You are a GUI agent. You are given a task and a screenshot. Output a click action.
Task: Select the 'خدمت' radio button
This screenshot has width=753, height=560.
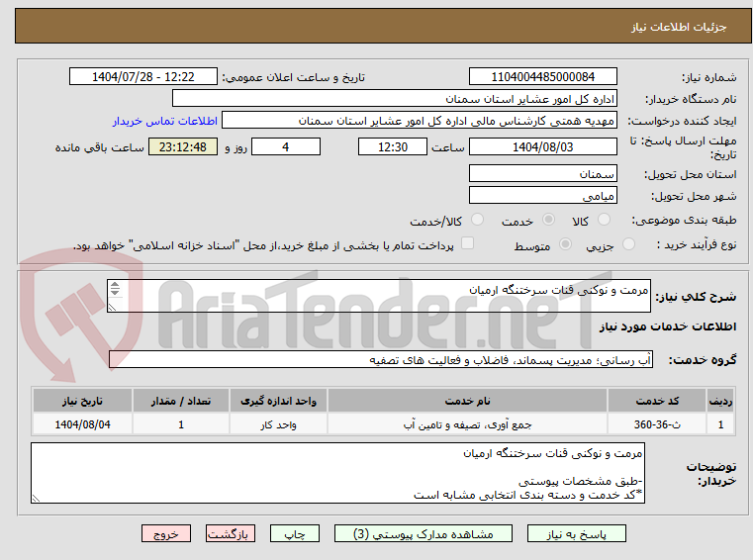tap(548, 220)
